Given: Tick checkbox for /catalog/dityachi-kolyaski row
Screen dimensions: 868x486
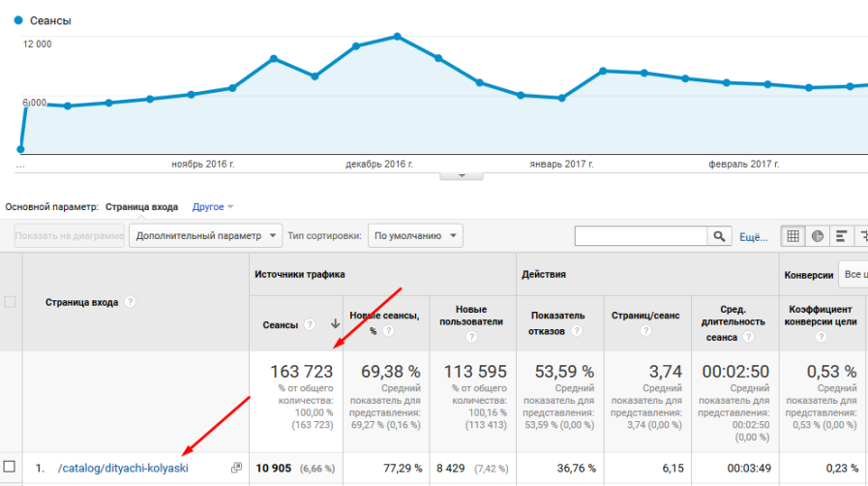Looking at the screenshot, I should coord(11,468).
